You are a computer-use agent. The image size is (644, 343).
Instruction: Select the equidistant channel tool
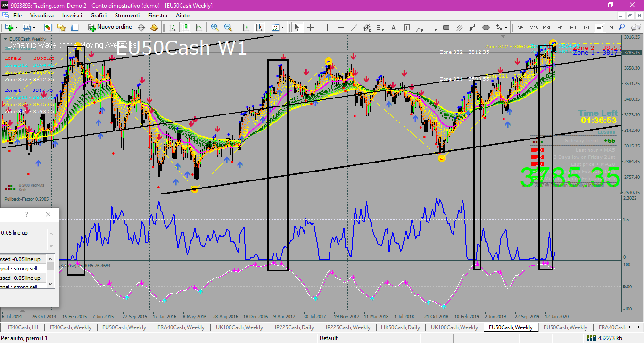click(367, 27)
